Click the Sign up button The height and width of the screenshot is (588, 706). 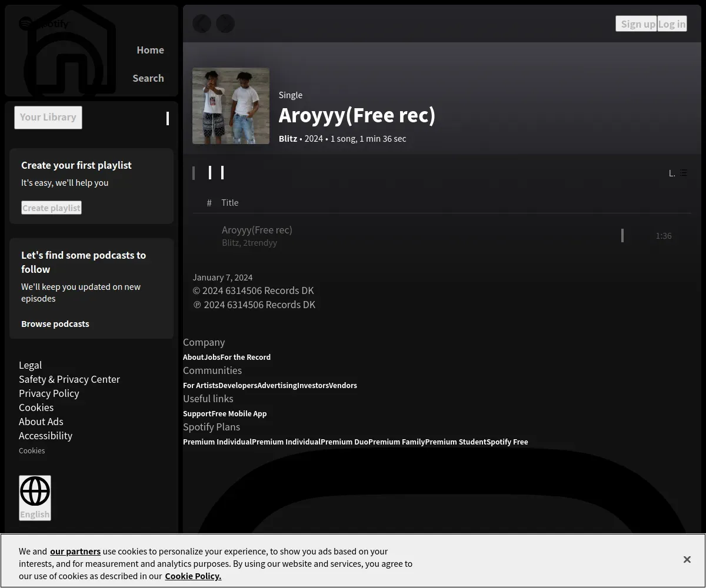636,24
